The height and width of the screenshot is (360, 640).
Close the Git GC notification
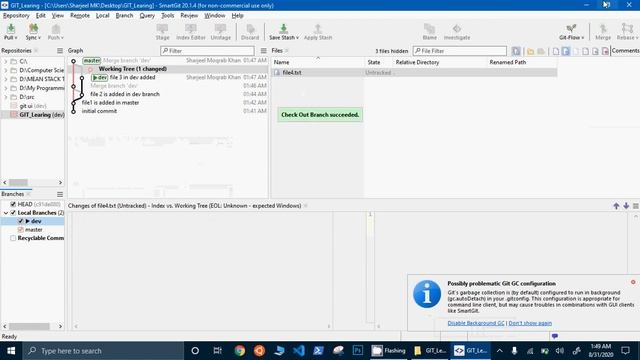tap(633, 282)
